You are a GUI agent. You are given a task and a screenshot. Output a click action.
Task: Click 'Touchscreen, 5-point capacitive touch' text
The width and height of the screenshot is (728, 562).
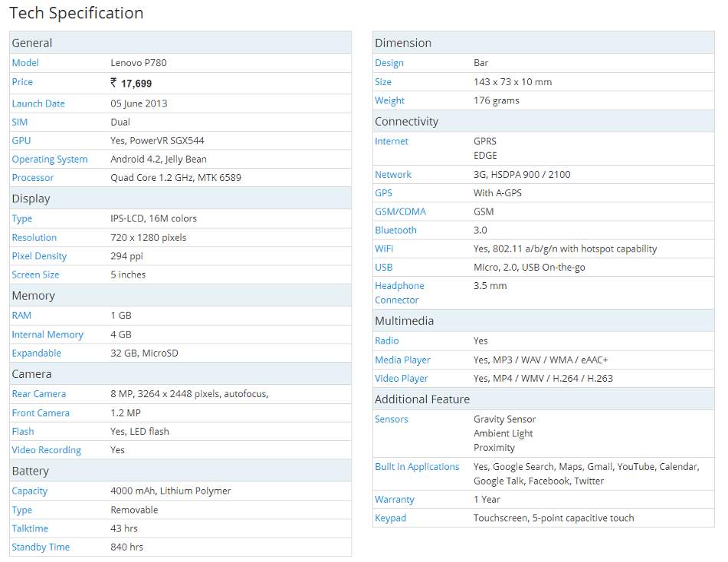click(553, 518)
